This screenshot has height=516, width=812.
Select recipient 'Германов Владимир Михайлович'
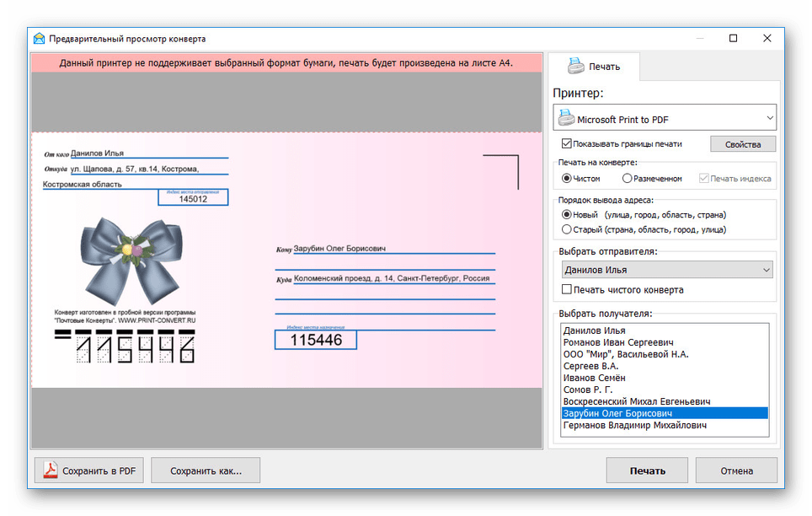point(634,425)
